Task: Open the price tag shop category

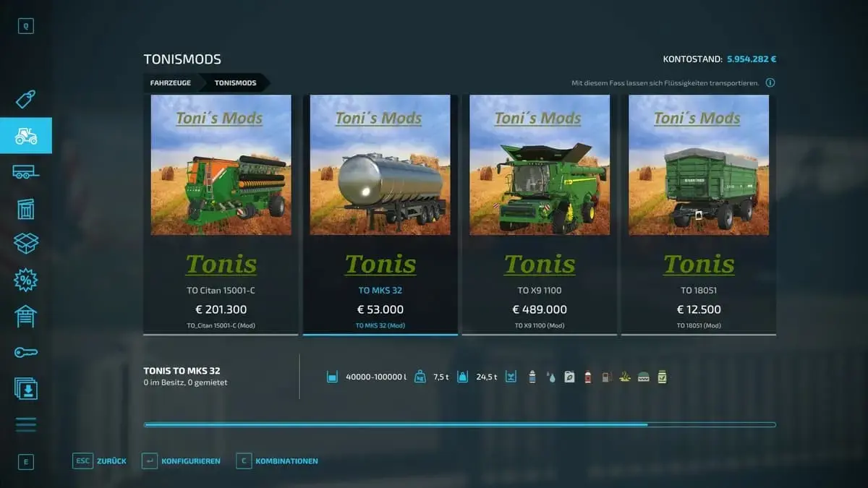Action: [x=26, y=99]
